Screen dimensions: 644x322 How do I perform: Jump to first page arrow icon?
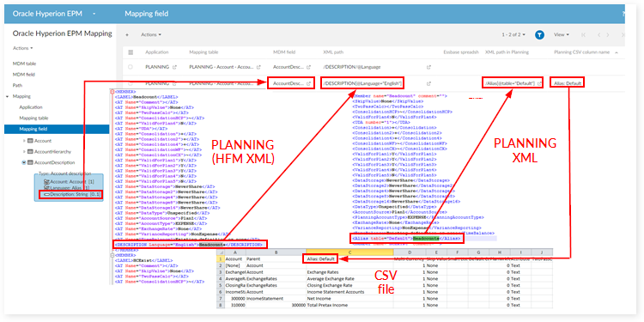584,35
